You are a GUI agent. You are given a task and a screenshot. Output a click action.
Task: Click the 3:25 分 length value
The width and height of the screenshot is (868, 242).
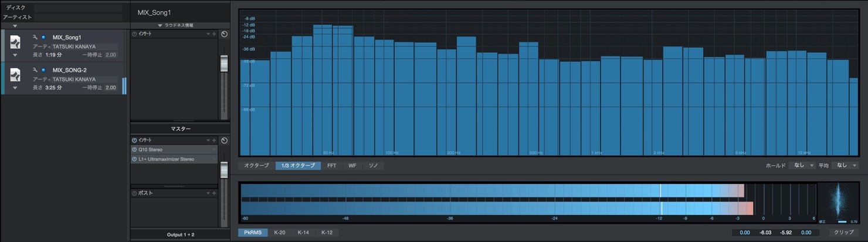(54, 88)
